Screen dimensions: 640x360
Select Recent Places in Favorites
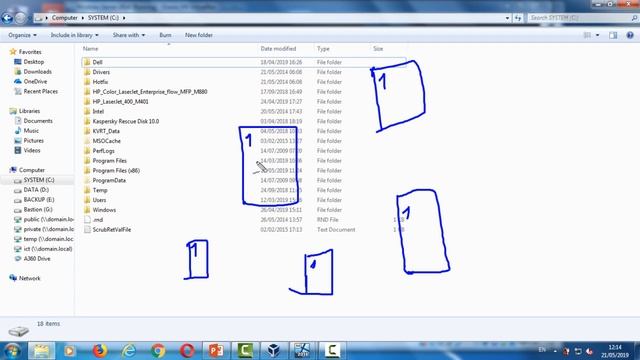(36, 91)
